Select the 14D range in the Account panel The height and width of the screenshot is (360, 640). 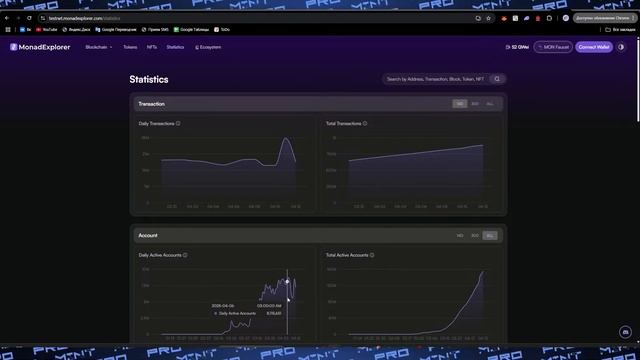click(x=460, y=236)
